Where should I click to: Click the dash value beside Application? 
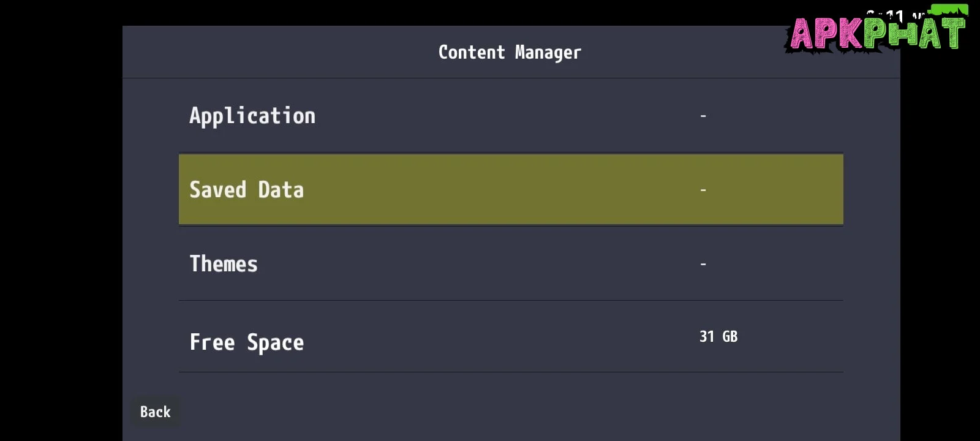pyautogui.click(x=703, y=116)
